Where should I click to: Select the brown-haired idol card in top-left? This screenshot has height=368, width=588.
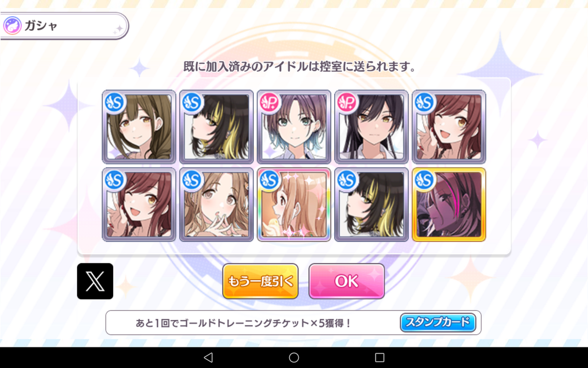(139, 127)
